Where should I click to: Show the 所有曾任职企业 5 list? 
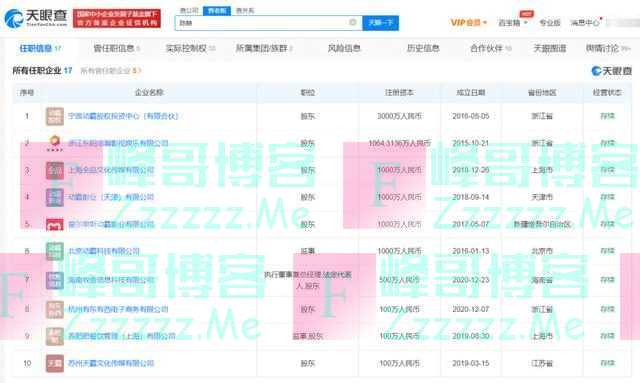110,71
